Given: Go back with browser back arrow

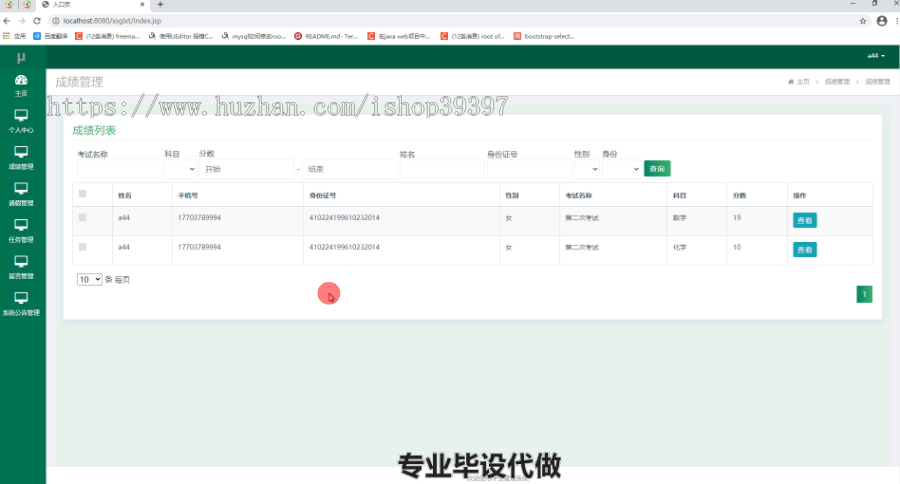Looking at the screenshot, I should tap(7, 21).
